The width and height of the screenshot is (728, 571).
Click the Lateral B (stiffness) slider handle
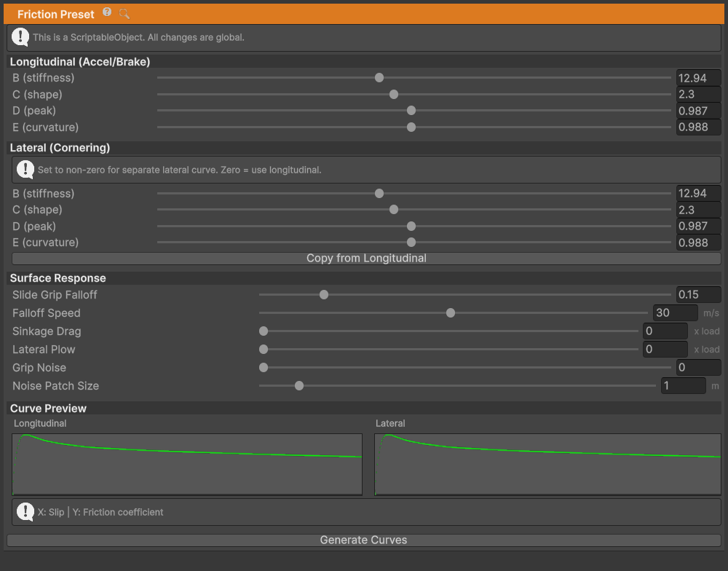[x=379, y=193]
